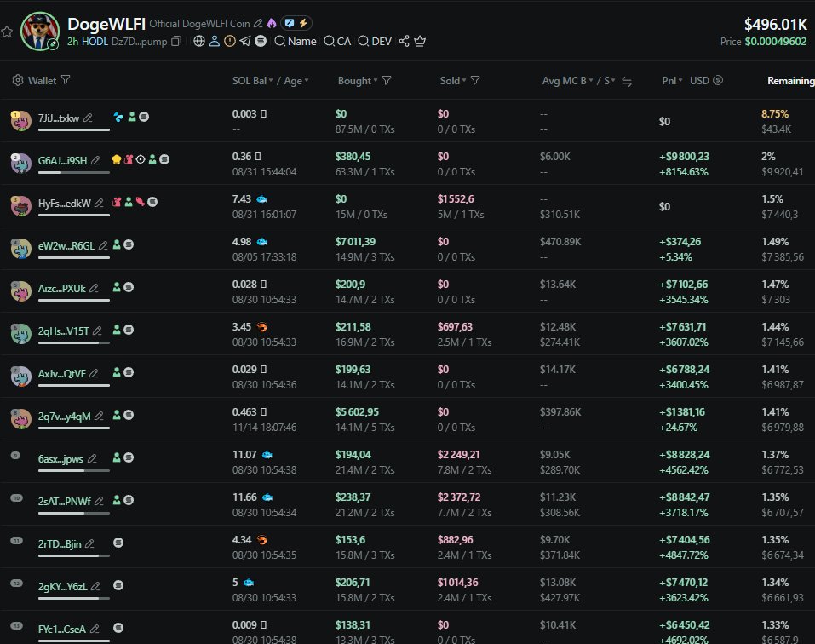Viewport: 815px width, 644px height.
Task: Toggle the lightning bolt quick mode
Action: click(x=303, y=23)
